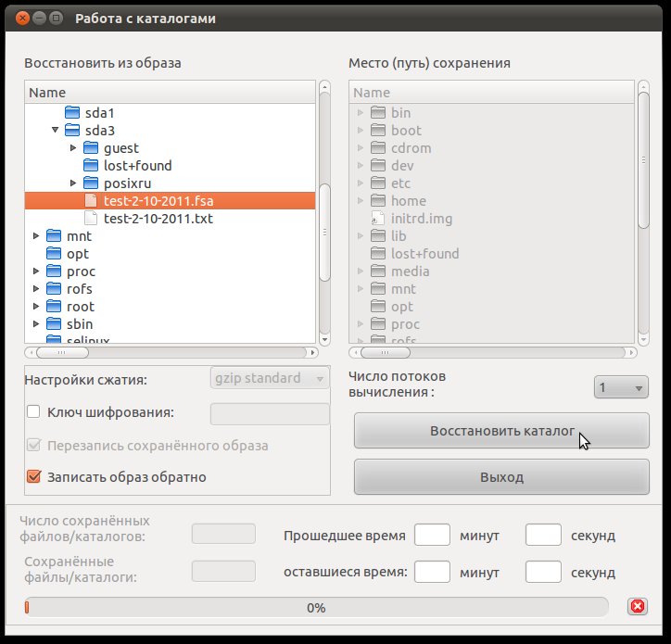Viewport: 671px width, 644px height.
Task: Click the boot folder icon in save path
Action: pos(378,130)
